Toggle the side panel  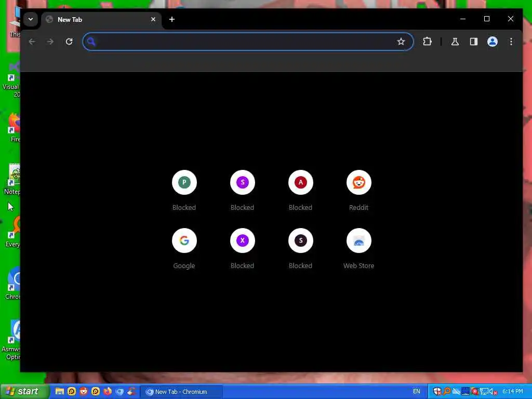point(473,42)
